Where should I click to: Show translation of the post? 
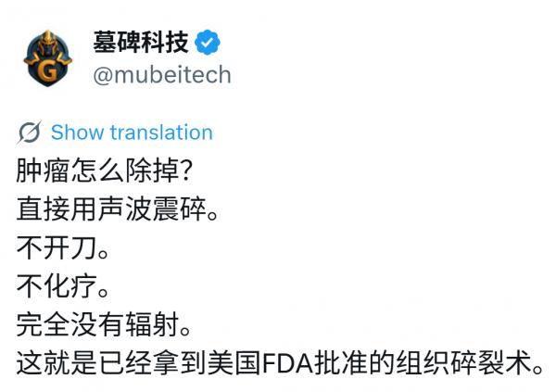pos(132,133)
